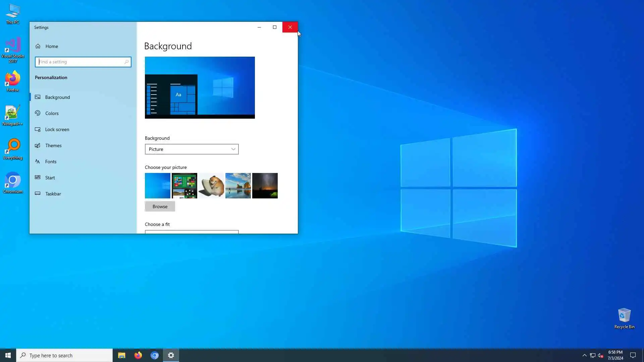The height and width of the screenshot is (362, 644).
Task: Open Colors personalization section
Action: [52, 113]
